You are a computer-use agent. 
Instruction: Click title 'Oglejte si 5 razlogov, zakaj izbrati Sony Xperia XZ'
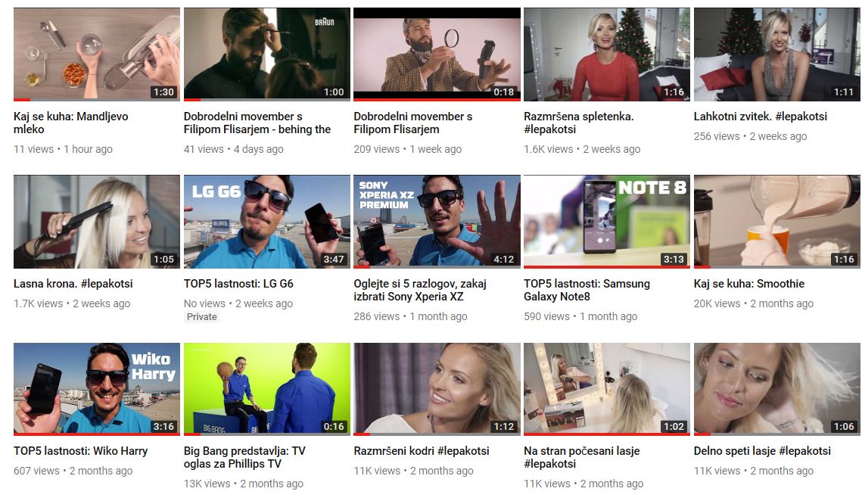click(x=420, y=290)
